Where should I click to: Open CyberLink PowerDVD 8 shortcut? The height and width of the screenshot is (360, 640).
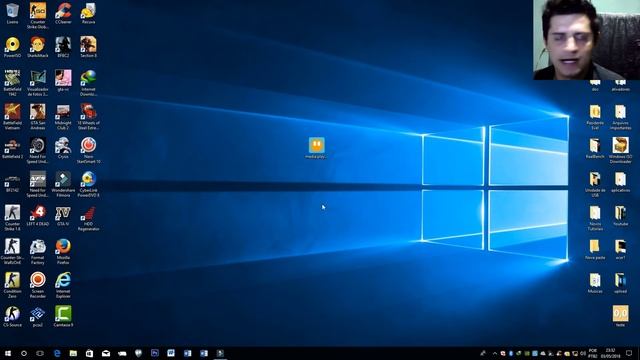coord(88,184)
